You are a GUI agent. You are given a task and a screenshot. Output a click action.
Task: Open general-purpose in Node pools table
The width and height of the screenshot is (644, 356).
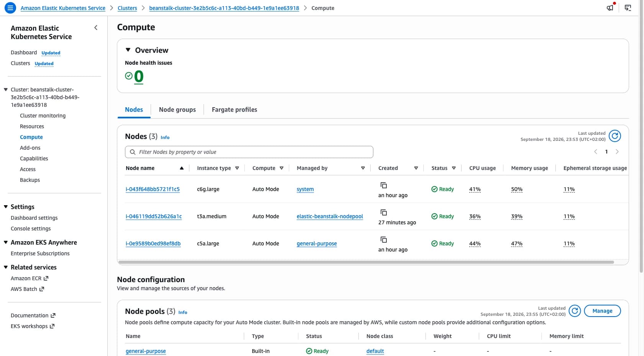coord(146,351)
